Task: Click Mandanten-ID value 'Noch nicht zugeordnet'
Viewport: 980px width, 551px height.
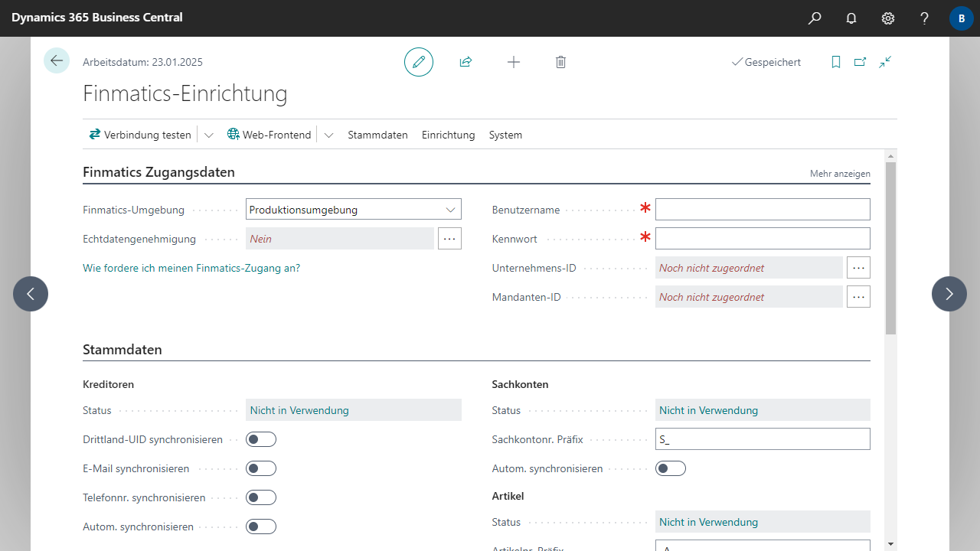Action: click(749, 297)
